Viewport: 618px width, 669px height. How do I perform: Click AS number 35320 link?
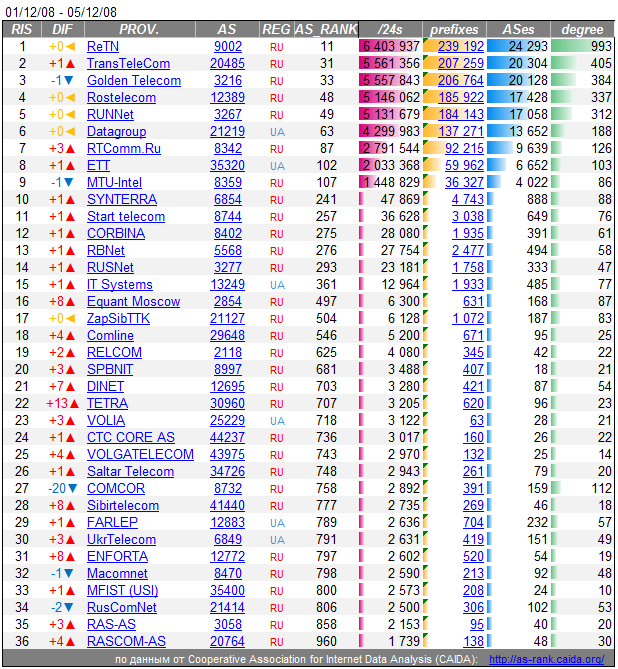(227, 165)
